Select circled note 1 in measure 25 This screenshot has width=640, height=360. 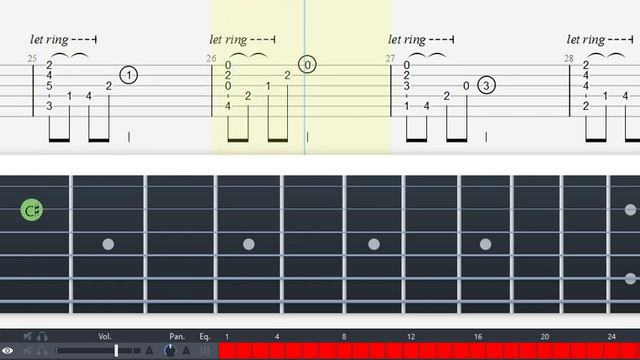point(129,75)
